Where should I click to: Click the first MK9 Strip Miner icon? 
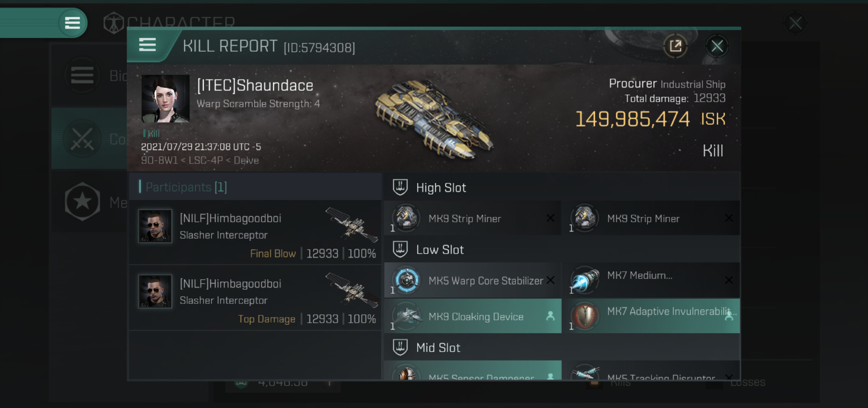point(406,218)
